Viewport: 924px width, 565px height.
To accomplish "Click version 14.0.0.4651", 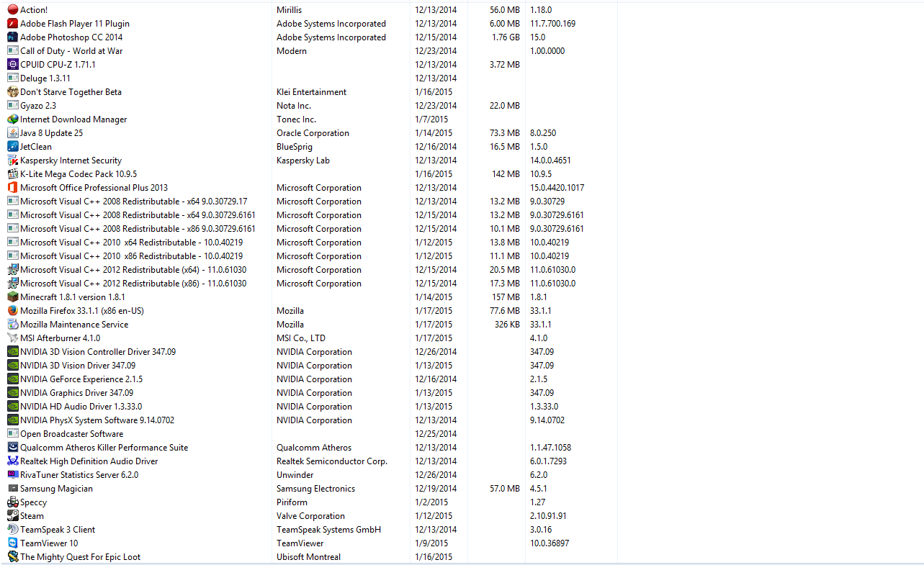I will tap(550, 161).
